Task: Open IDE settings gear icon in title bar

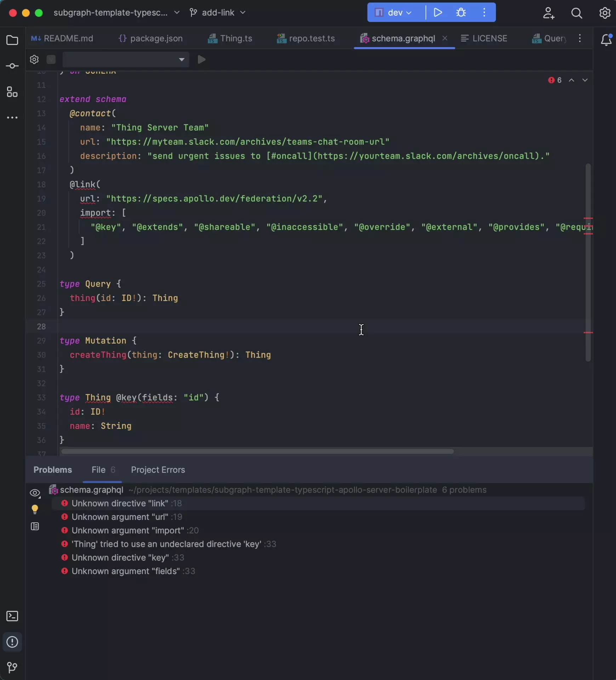Action: click(605, 13)
